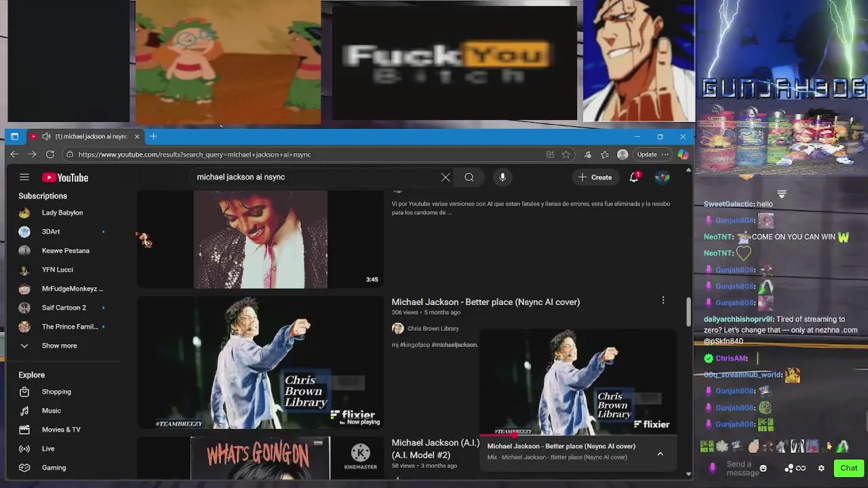Screen dimensions: 868x488
Task: Click the purple microphone in chat
Action: click(x=712, y=468)
